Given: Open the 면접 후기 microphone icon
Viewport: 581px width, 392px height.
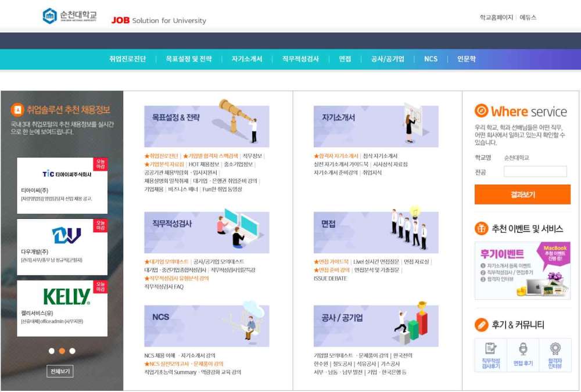Looking at the screenshot, I should point(523,355).
